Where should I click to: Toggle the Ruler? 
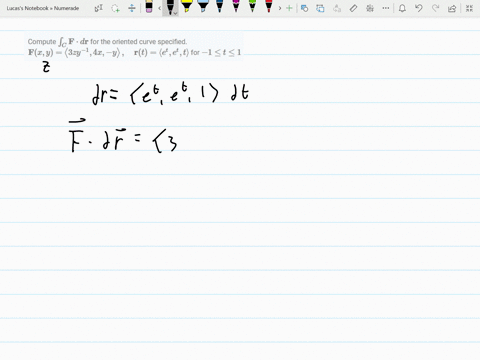353,8
